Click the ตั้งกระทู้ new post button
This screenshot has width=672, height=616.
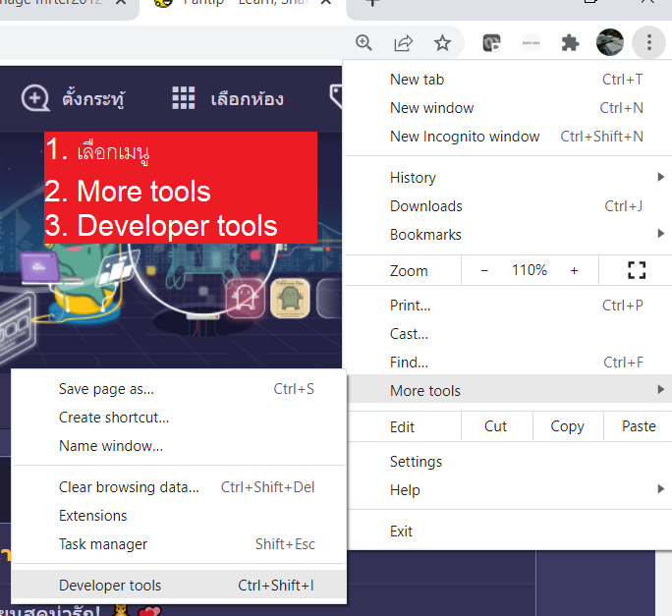coord(74,98)
